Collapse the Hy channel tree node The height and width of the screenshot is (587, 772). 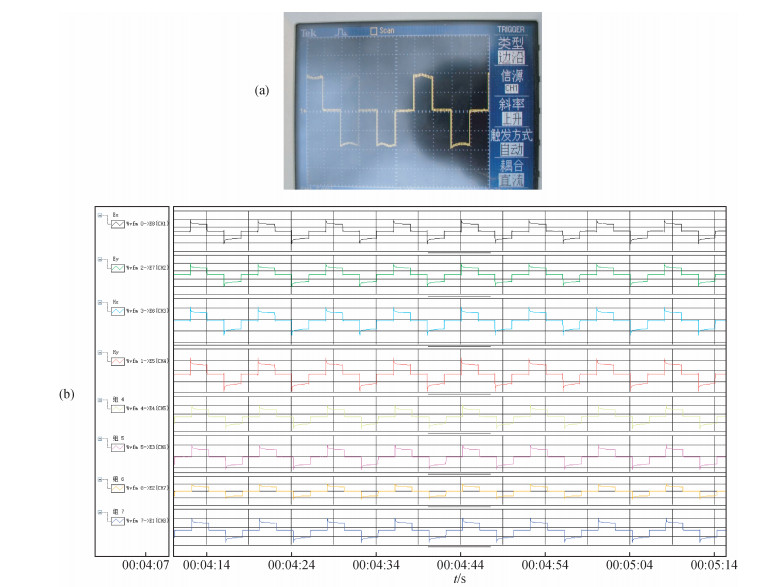99,353
